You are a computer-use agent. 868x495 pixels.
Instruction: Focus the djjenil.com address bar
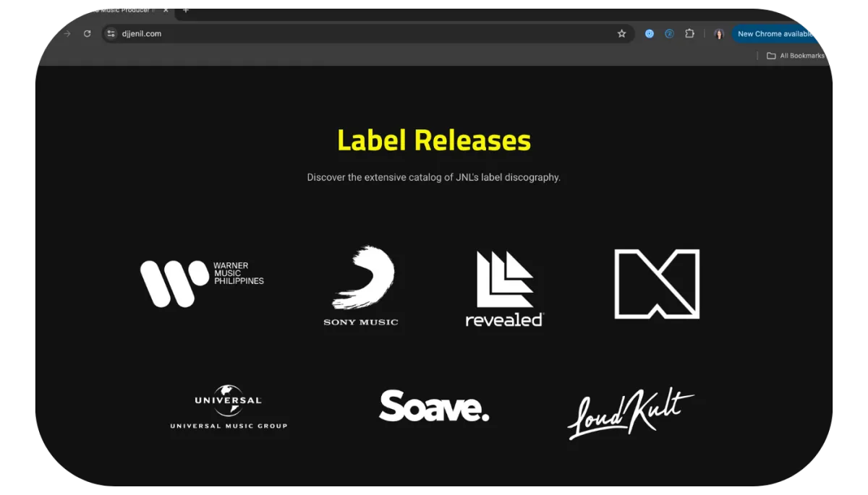tap(367, 33)
